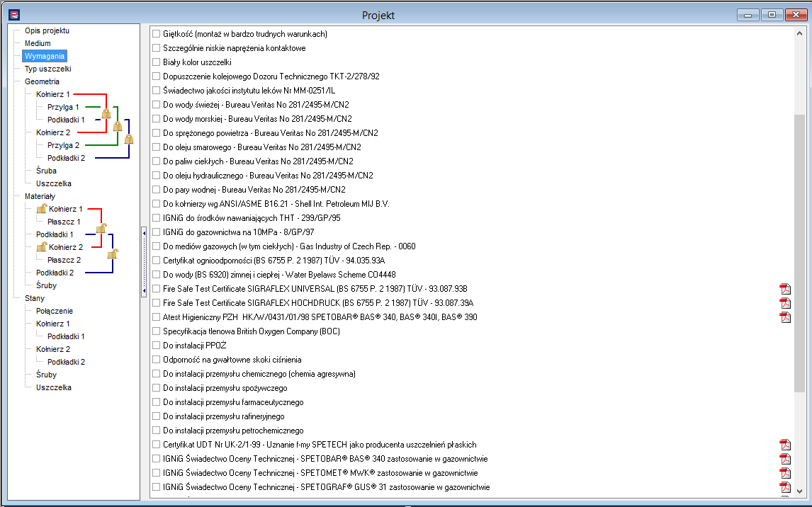Select Przylga 2 under Geometria
Viewport: 812px width, 507px height.
63,145
